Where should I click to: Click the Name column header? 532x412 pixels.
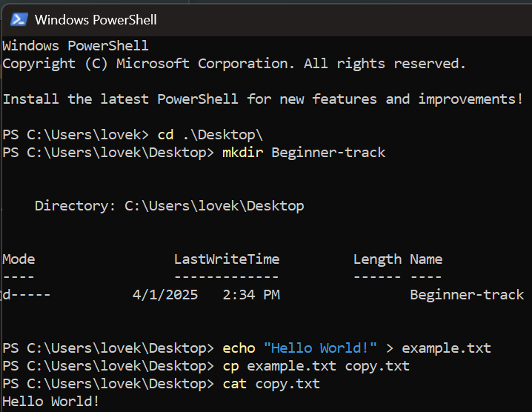[x=426, y=259]
